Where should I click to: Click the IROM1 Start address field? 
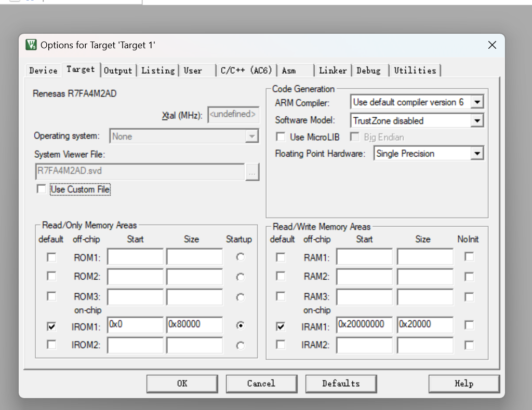[x=135, y=325]
